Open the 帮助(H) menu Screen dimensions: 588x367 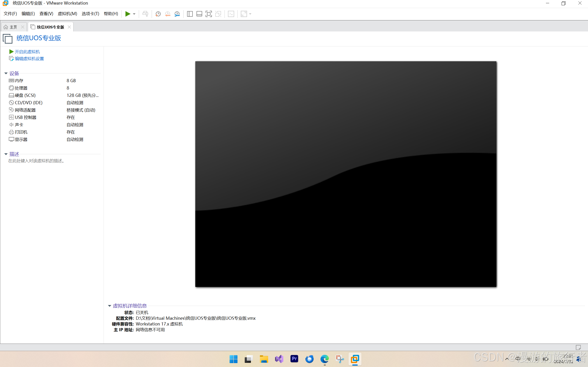(111, 14)
